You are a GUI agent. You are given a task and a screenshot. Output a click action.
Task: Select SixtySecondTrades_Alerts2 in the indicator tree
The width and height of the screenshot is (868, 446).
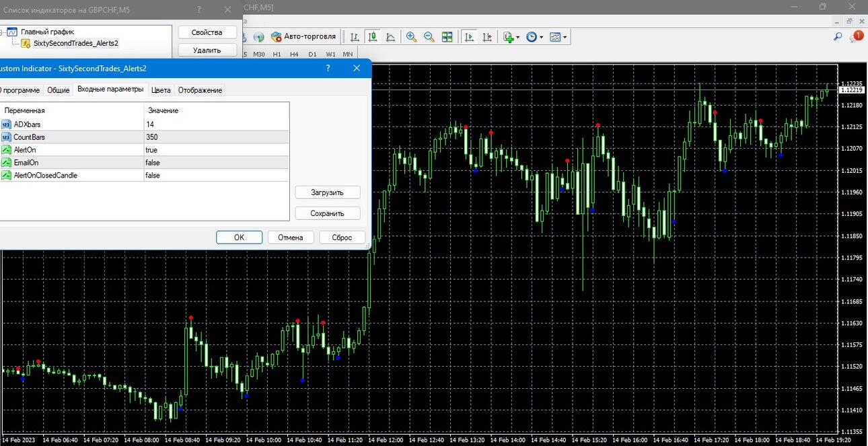(x=75, y=43)
